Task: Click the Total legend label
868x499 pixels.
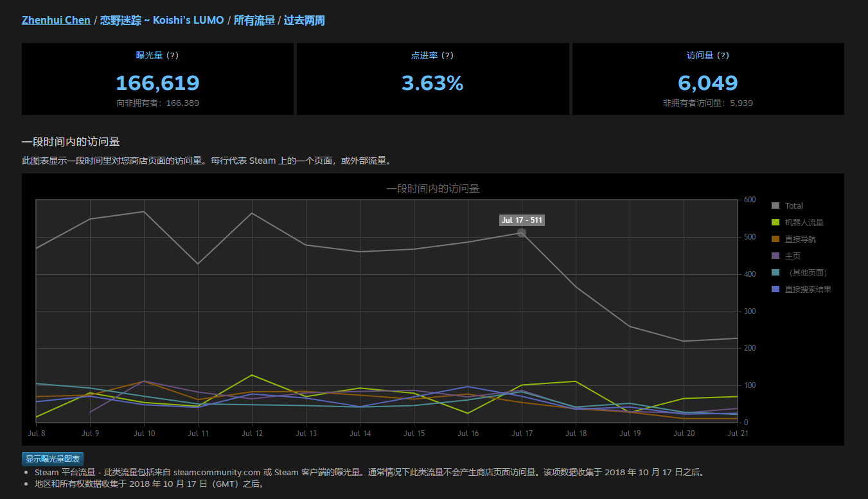Action: (x=794, y=206)
